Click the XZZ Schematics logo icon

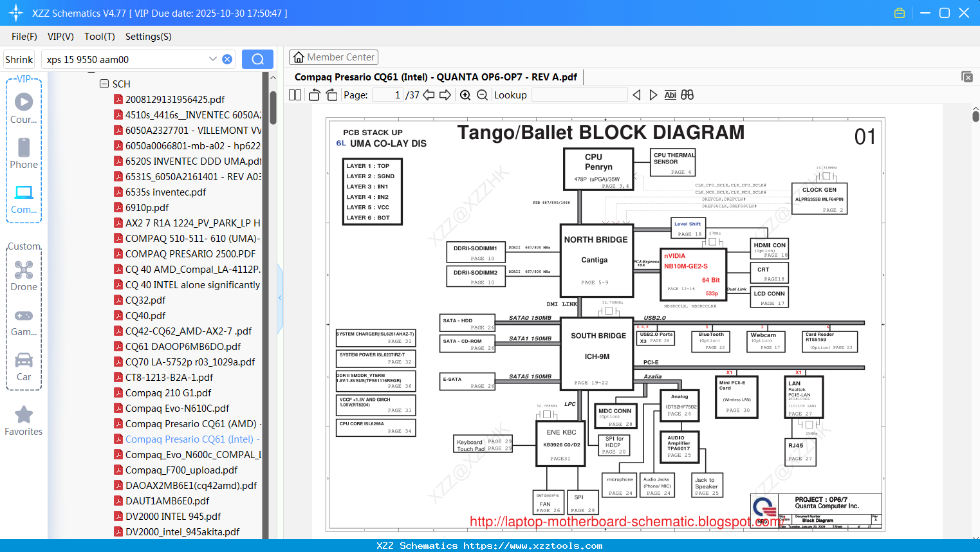[x=15, y=13]
